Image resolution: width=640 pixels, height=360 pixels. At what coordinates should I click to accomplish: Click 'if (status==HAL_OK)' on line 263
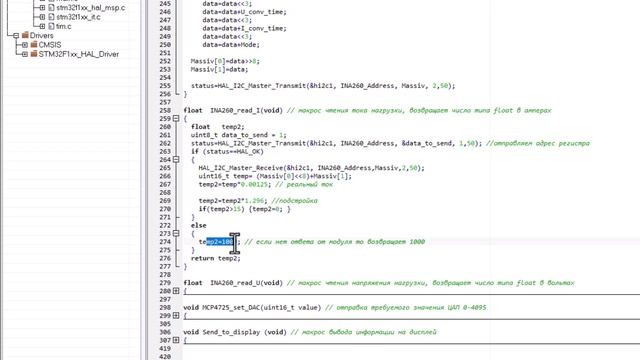coord(227,151)
